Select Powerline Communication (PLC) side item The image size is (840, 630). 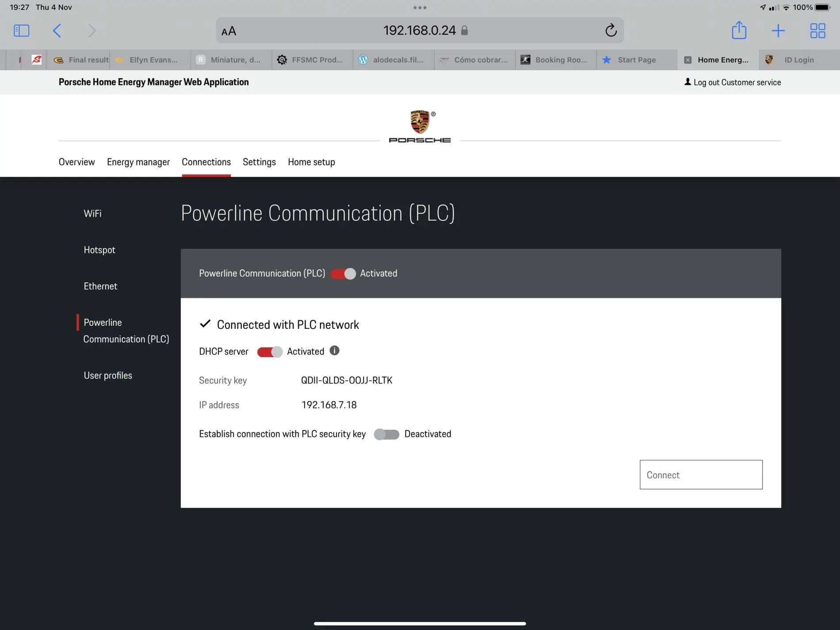[x=126, y=331]
